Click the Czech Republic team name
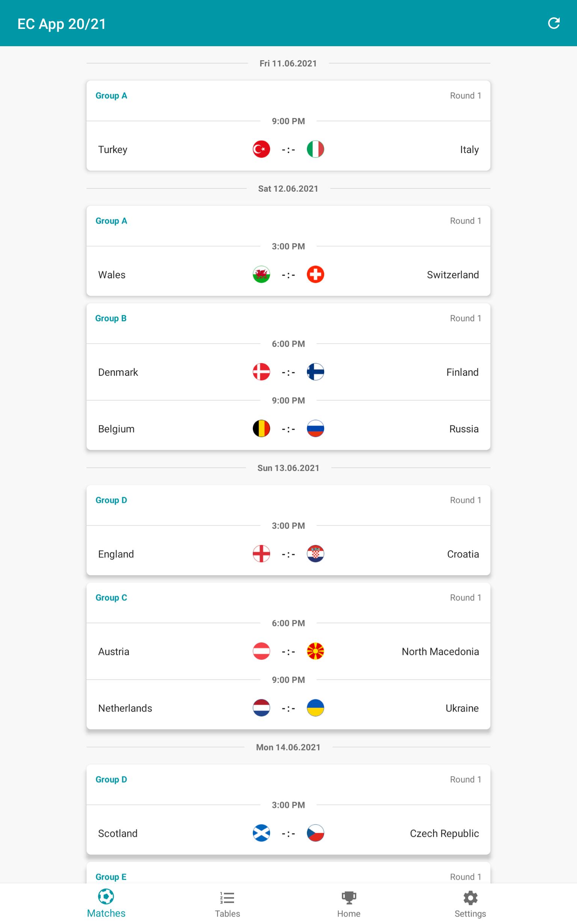 click(x=444, y=833)
